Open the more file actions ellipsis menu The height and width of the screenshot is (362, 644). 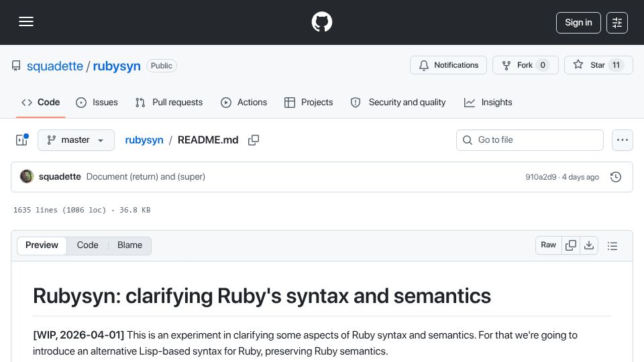(x=623, y=140)
